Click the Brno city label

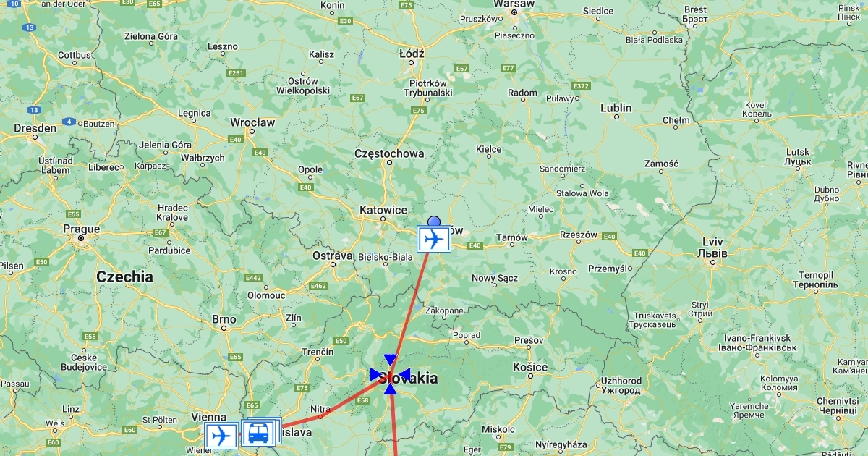[224, 319]
